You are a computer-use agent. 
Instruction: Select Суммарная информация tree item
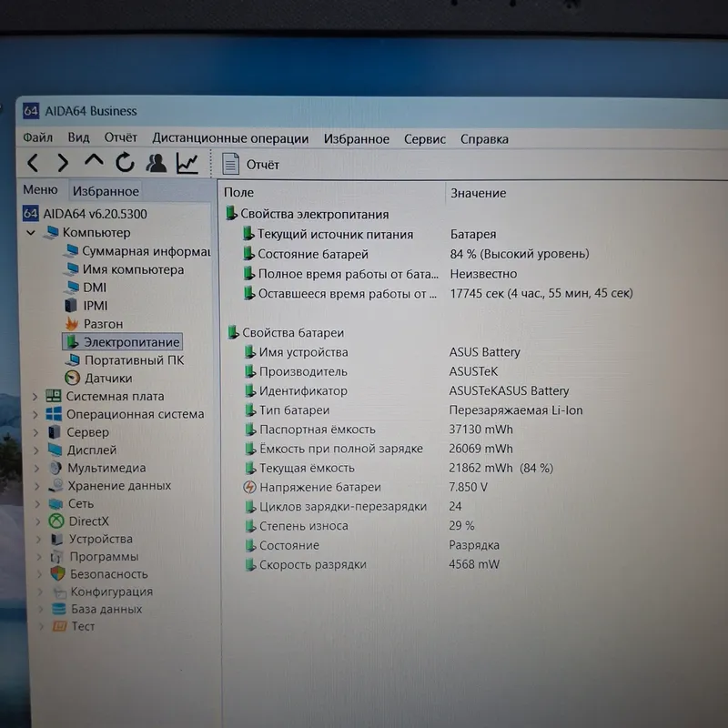(x=138, y=251)
